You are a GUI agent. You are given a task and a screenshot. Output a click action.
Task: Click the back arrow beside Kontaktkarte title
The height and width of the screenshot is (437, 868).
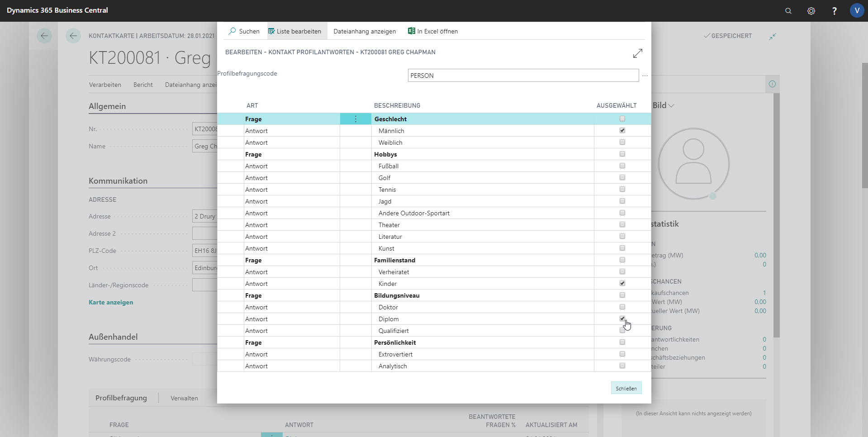(x=73, y=36)
